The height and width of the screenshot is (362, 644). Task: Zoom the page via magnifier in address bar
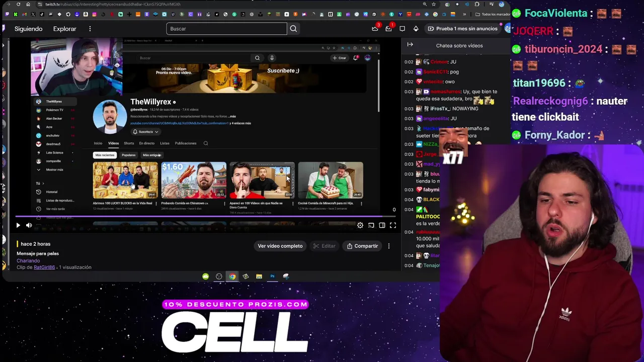coord(425,4)
